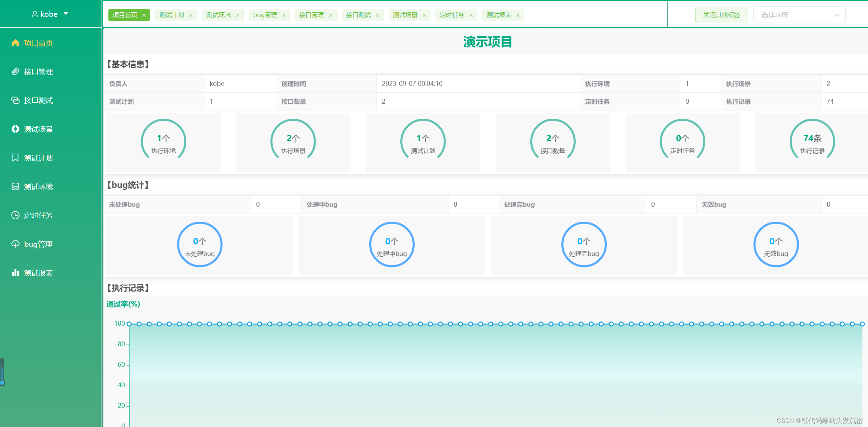Click the user avatar icon beside kobe

(35, 14)
